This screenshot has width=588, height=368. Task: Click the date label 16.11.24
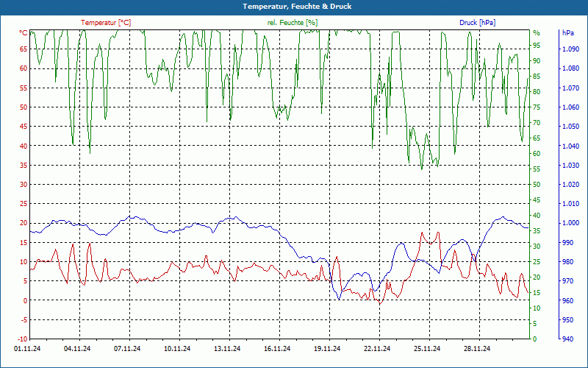click(277, 349)
